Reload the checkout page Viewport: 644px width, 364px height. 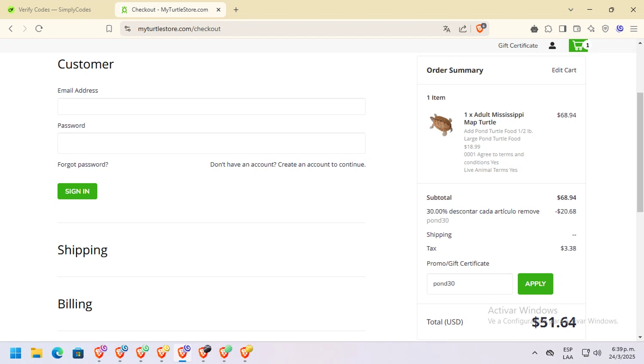[39, 29]
